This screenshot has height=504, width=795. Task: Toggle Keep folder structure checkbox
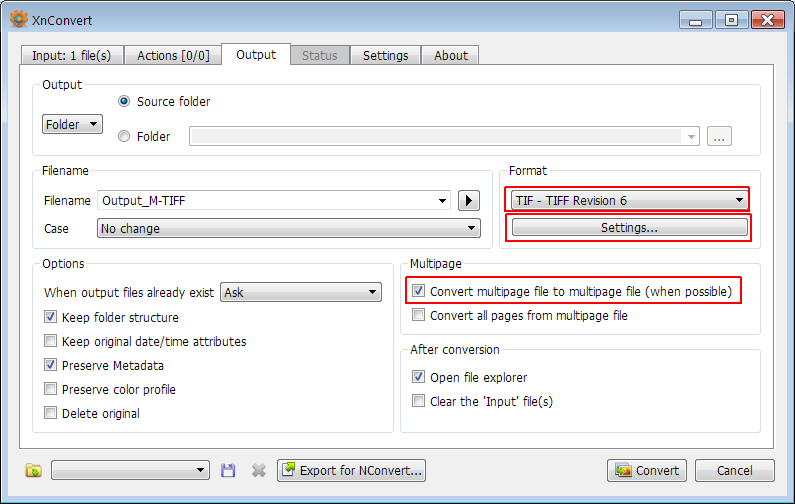click(50, 317)
